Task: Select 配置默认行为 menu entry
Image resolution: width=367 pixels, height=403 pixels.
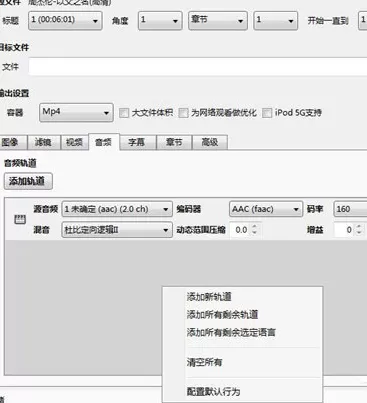Action: [x=242, y=392]
